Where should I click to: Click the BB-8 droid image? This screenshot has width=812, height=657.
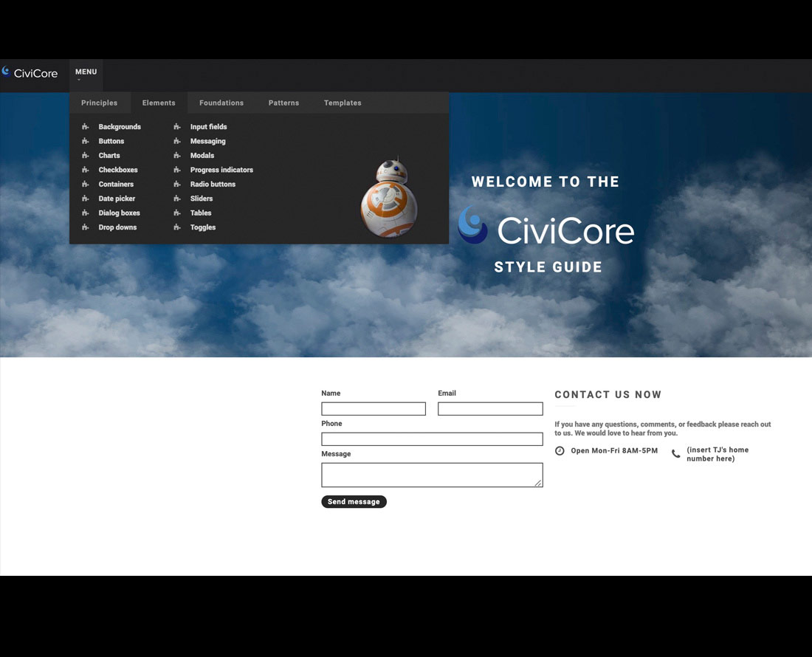click(x=388, y=198)
